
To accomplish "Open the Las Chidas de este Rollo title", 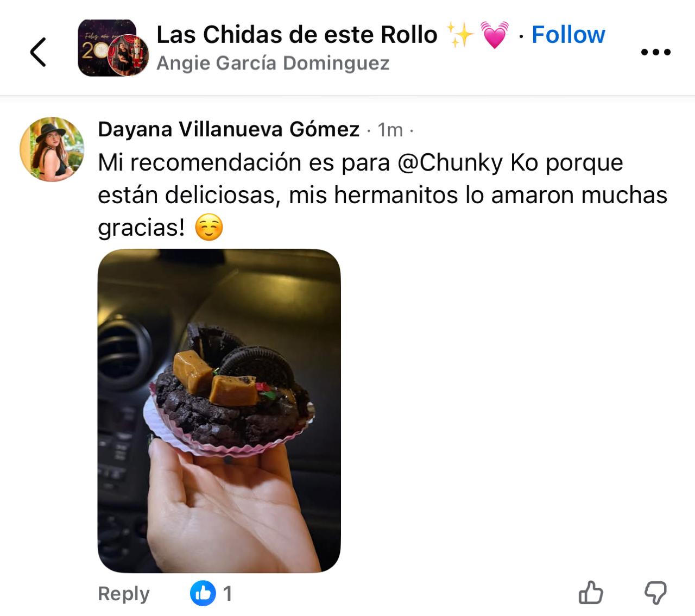I will click(296, 35).
